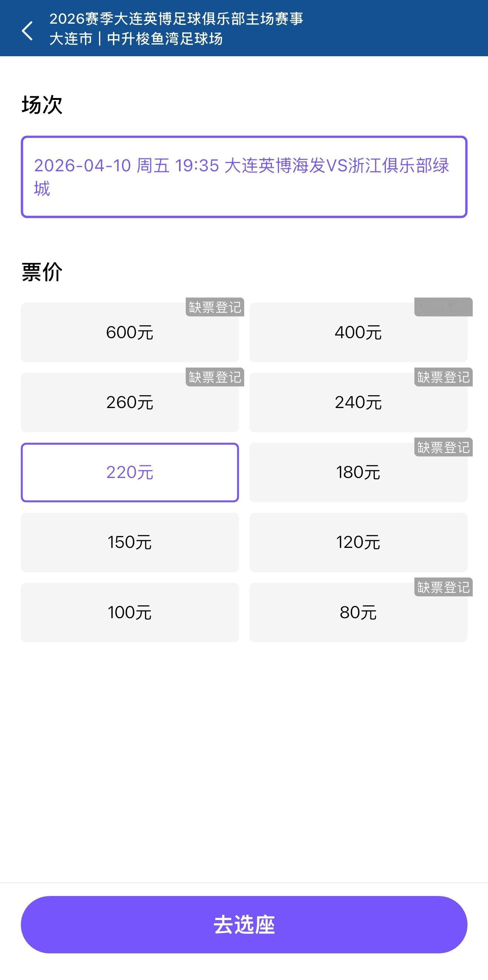Select the 100元 ticket price option
Viewport: 488px width, 980px height.
tap(130, 613)
